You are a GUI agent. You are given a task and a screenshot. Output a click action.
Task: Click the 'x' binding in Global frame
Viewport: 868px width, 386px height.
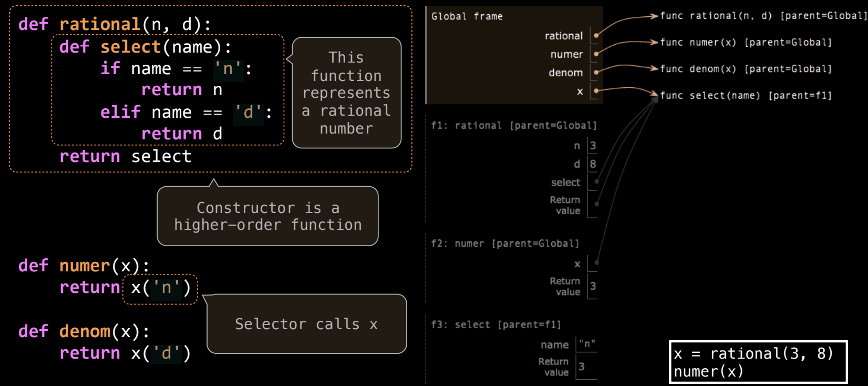point(580,92)
